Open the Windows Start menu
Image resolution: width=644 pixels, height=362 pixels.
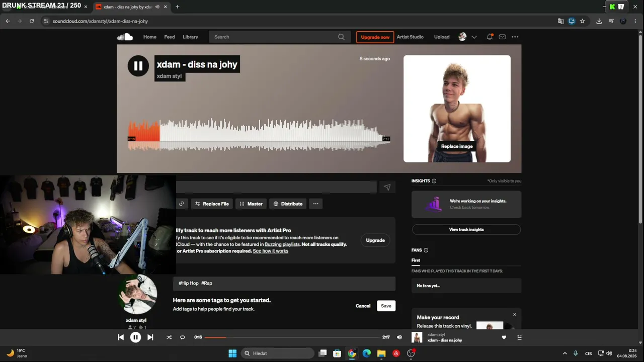tap(232, 353)
